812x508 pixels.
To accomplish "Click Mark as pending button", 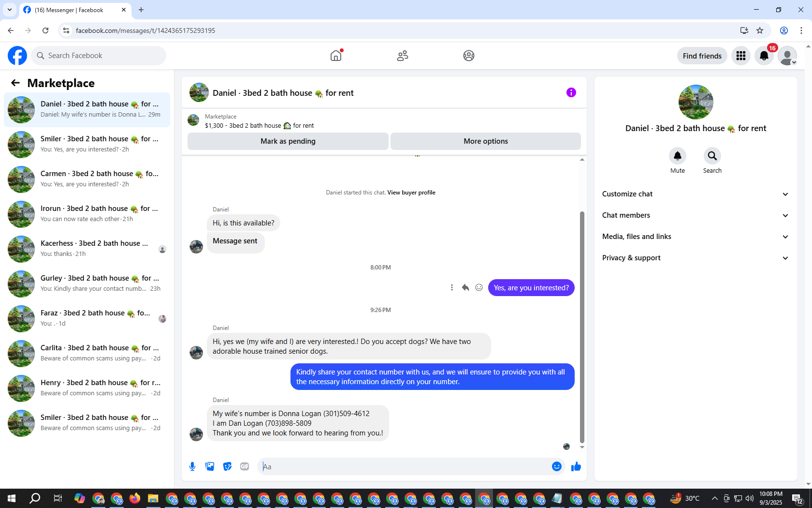I will 288,141.
